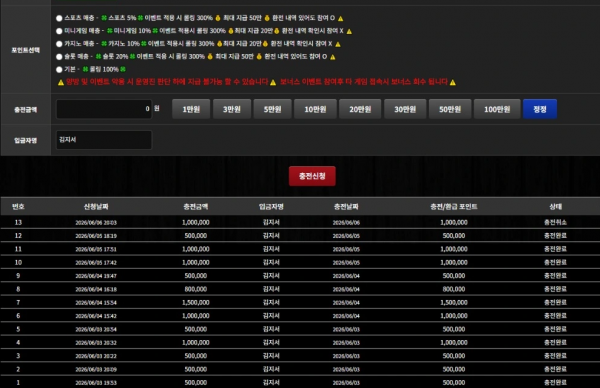This screenshot has width=600, height=388.
Task: Click the 충전날짜 cell in row 6
Action: [x=346, y=316]
